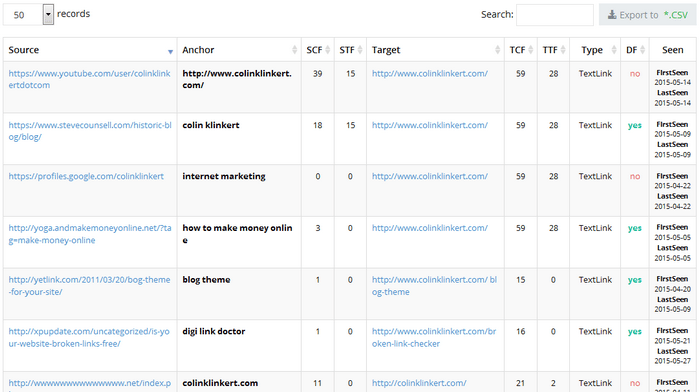
Task: Click DF value 'no' in youtube row
Action: click(635, 74)
